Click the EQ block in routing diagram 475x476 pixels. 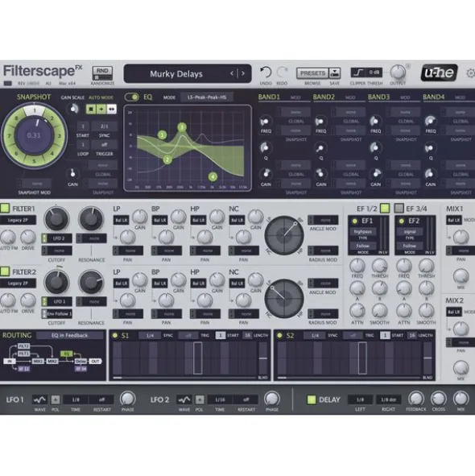(x=66, y=354)
